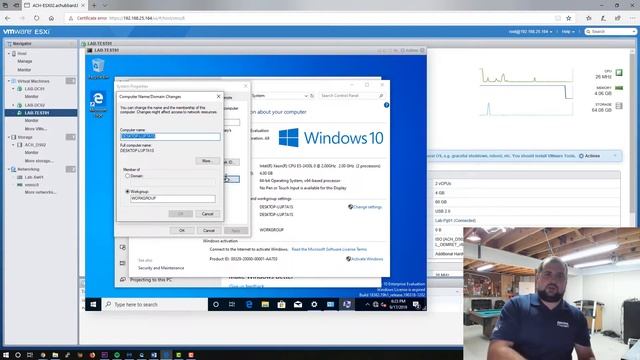Screen dimensions: 640x360
Task: Open Cortana circle icon in VM taskbar
Action: pyautogui.click(x=216, y=304)
